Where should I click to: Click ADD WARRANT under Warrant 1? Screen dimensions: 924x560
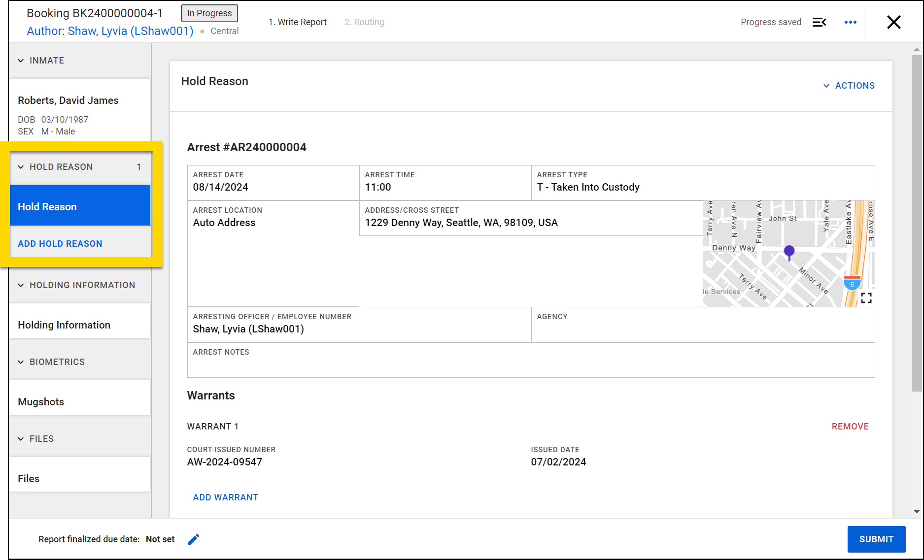click(225, 497)
